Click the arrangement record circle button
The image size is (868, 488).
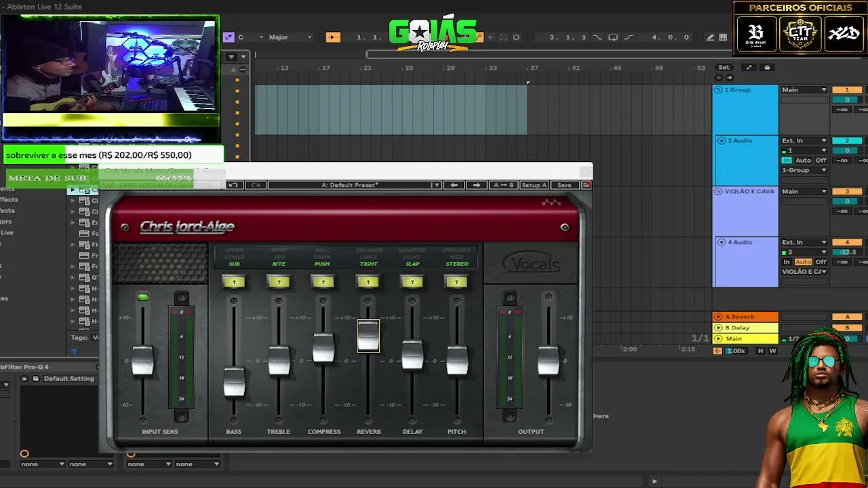[516, 37]
